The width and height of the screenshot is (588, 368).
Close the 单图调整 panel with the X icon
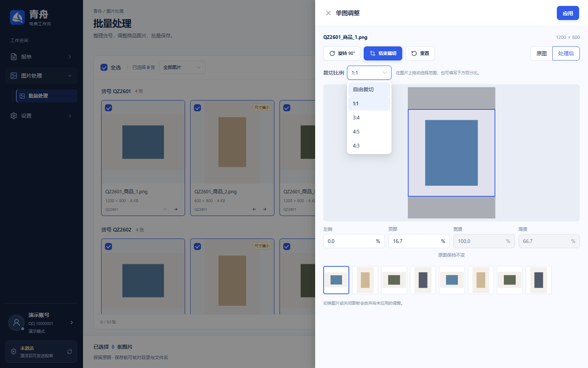328,13
